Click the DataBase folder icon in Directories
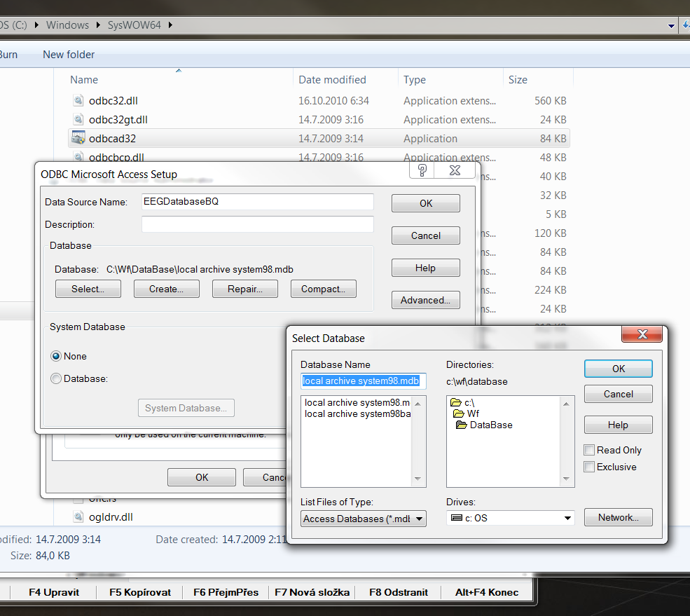This screenshot has height=616, width=690. (461, 425)
